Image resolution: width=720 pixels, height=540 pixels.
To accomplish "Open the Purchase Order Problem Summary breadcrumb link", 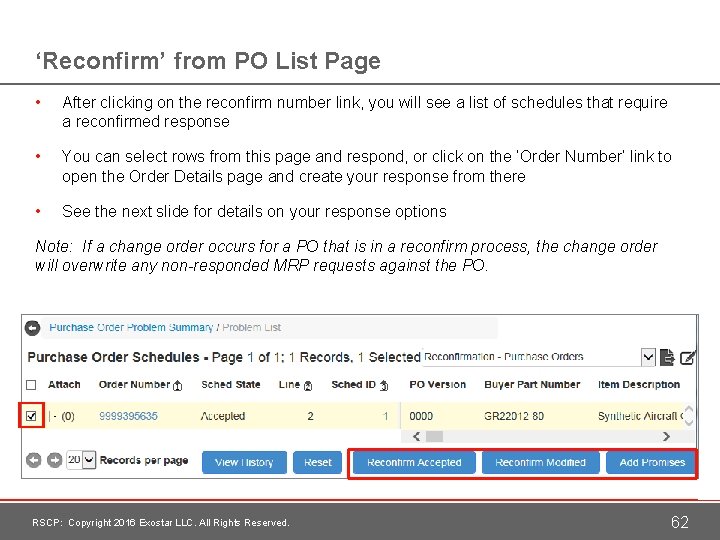I will (131, 327).
